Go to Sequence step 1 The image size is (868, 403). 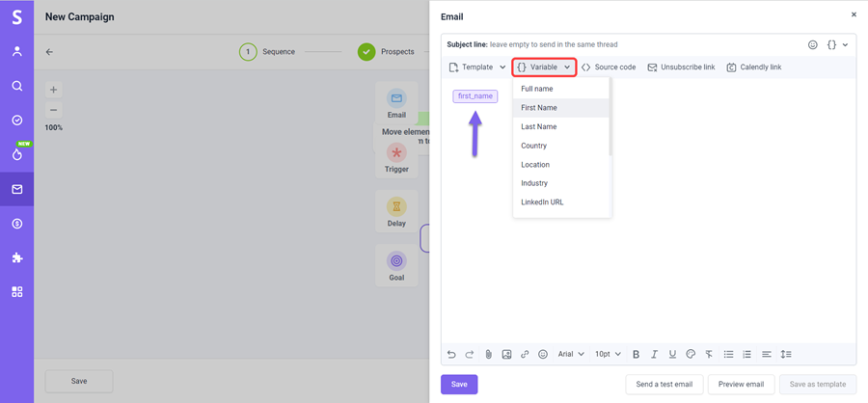point(267,51)
